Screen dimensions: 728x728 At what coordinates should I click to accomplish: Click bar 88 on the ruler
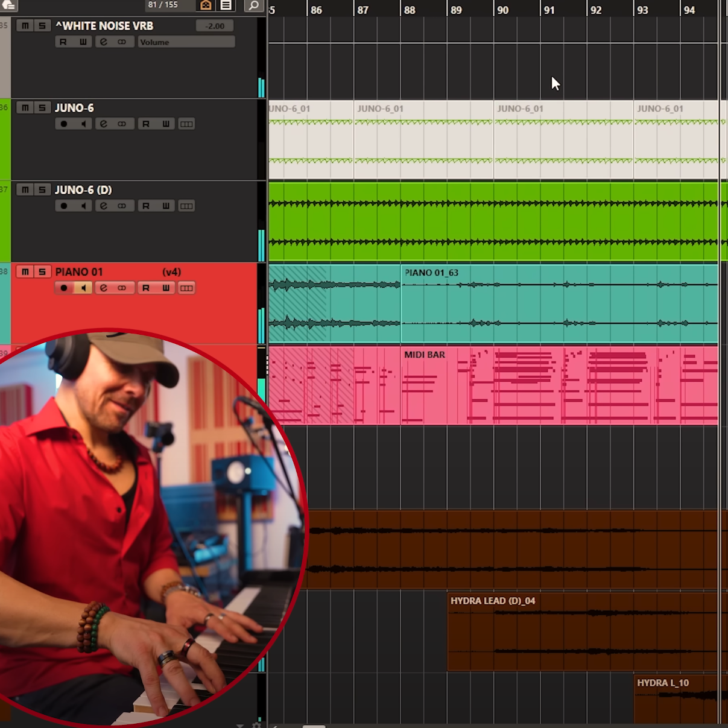(410, 10)
